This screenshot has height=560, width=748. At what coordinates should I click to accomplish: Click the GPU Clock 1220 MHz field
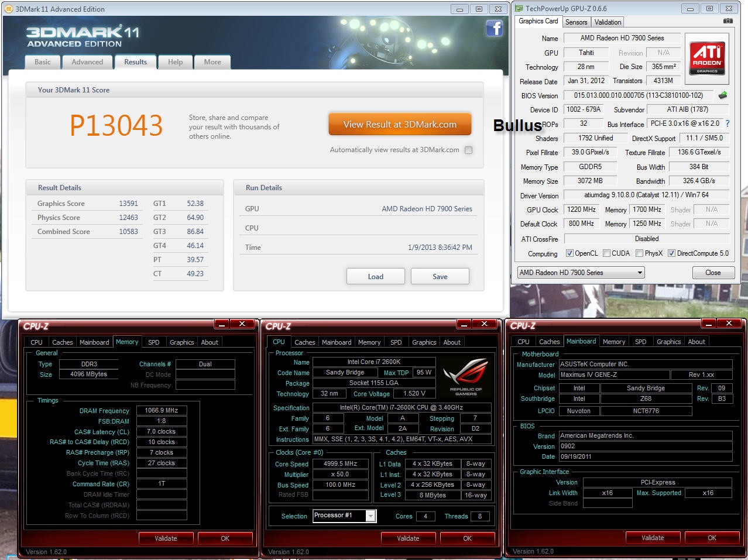pos(581,209)
